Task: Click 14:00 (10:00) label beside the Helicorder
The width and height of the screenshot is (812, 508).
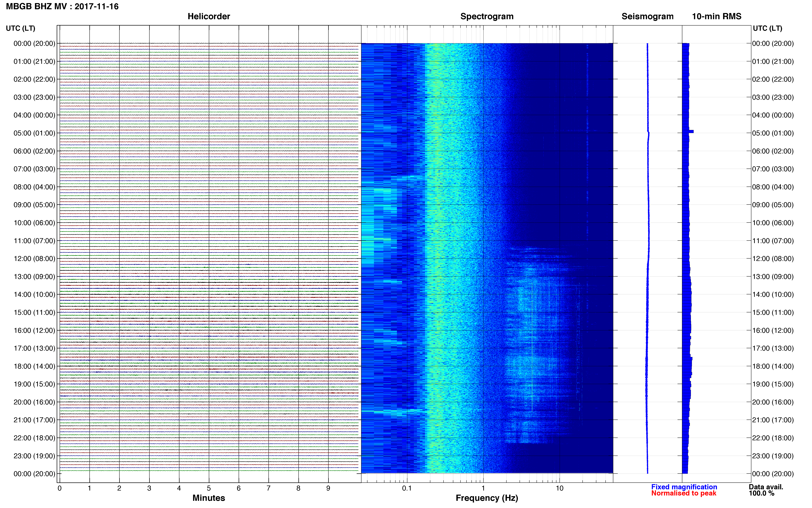Action: (34, 295)
